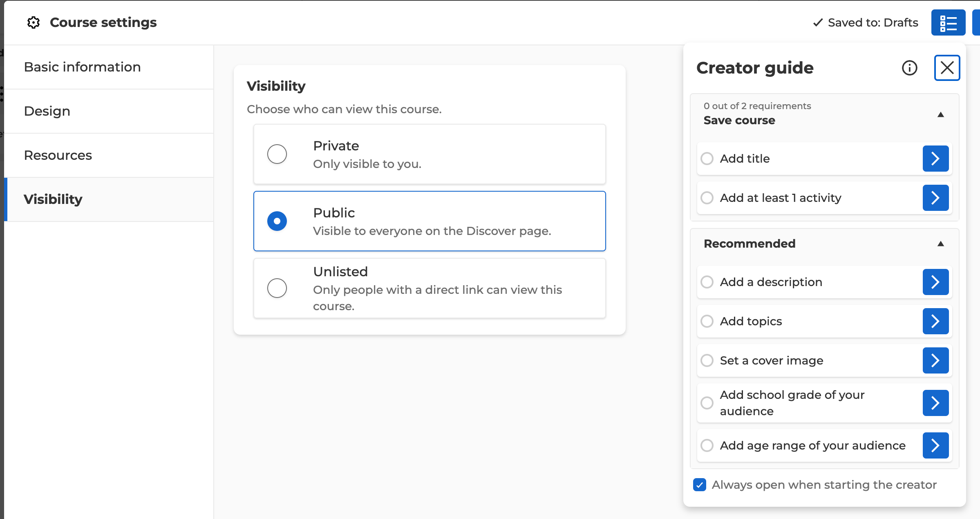The image size is (980, 519).
Task: Click arrow next to Add topics
Action: (x=935, y=321)
